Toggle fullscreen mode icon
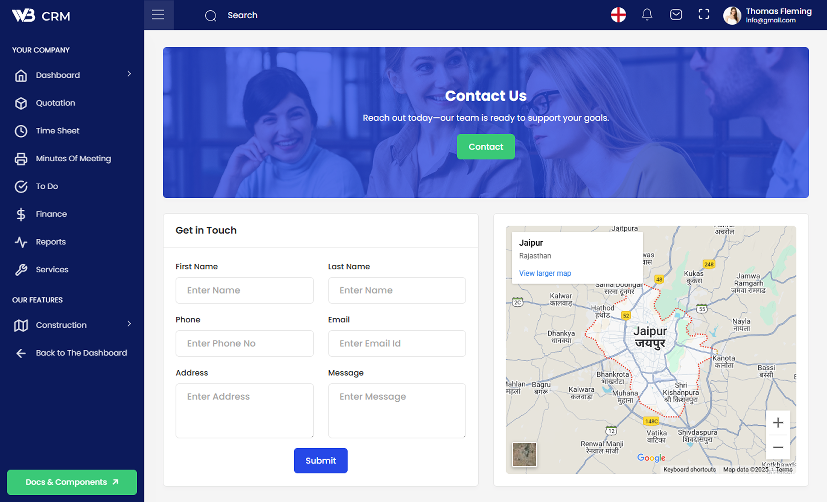 [x=704, y=15]
